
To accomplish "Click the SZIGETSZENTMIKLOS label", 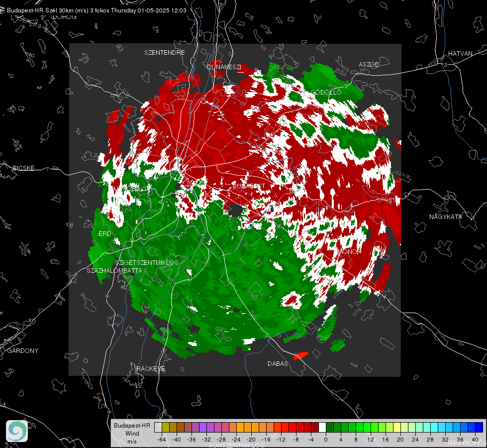I will (x=147, y=262).
